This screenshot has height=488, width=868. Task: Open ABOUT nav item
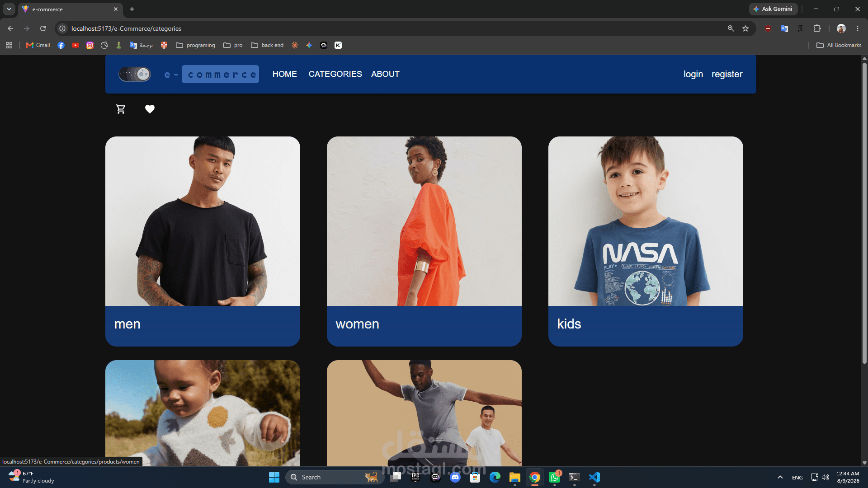[x=385, y=74]
